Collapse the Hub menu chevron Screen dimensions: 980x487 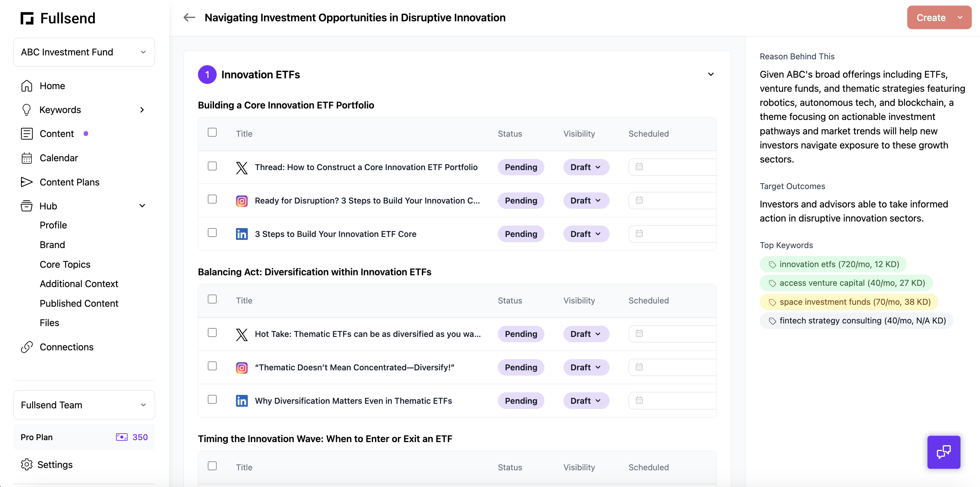tap(142, 206)
